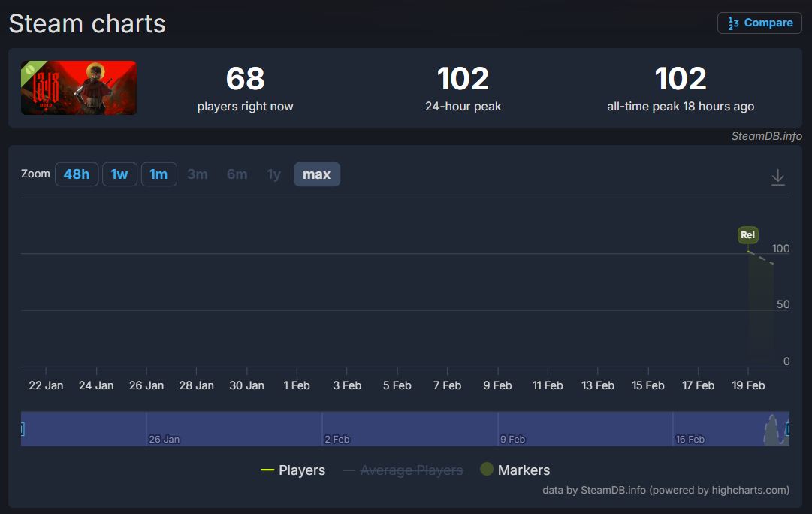The width and height of the screenshot is (812, 514).
Task: Click the 16 Feb label in navigator
Action: coord(690,440)
